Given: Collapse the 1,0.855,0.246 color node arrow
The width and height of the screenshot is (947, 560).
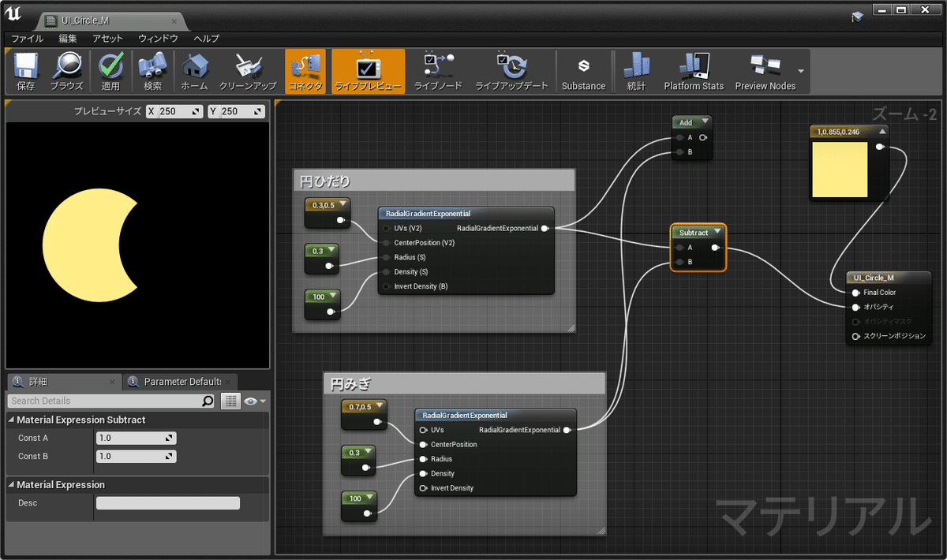Looking at the screenshot, I should (882, 132).
